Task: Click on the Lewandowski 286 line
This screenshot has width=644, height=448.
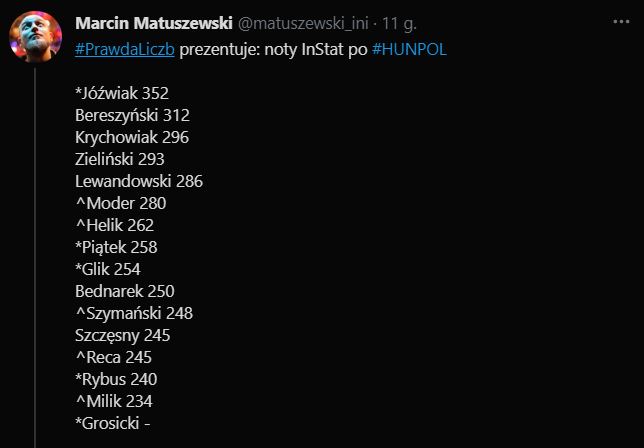Action: tap(139, 181)
